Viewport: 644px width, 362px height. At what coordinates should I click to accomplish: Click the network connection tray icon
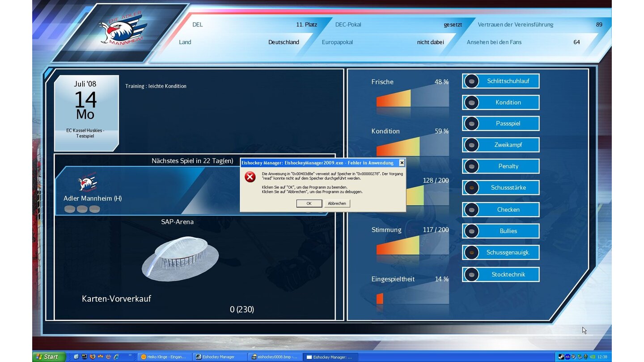coord(580,357)
